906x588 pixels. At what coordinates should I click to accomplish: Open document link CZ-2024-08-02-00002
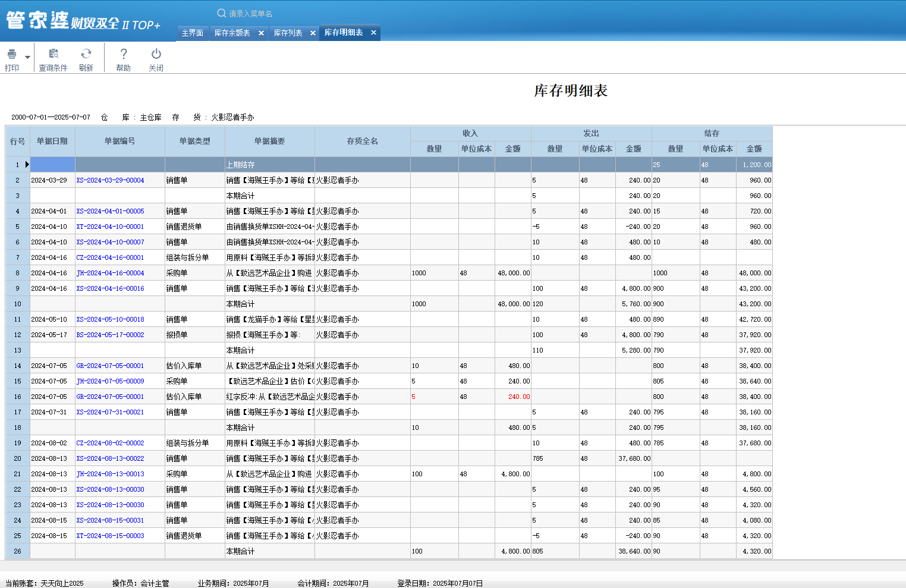[111, 443]
